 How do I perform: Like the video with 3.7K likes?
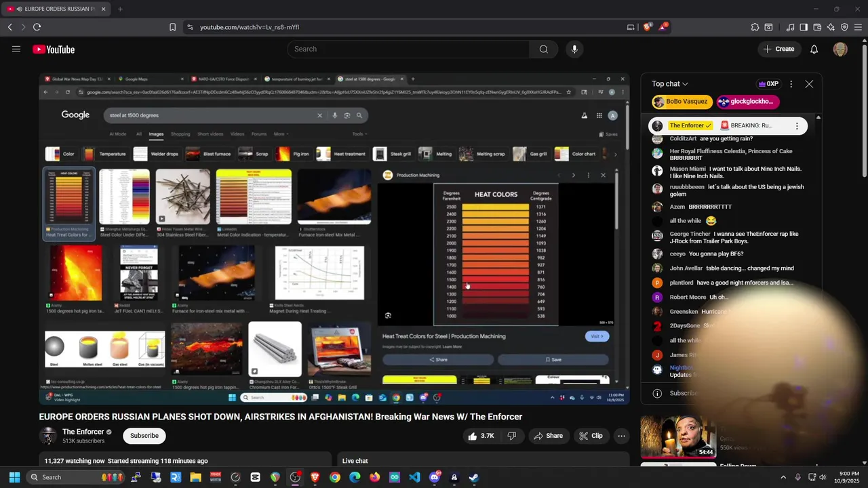pyautogui.click(x=480, y=436)
